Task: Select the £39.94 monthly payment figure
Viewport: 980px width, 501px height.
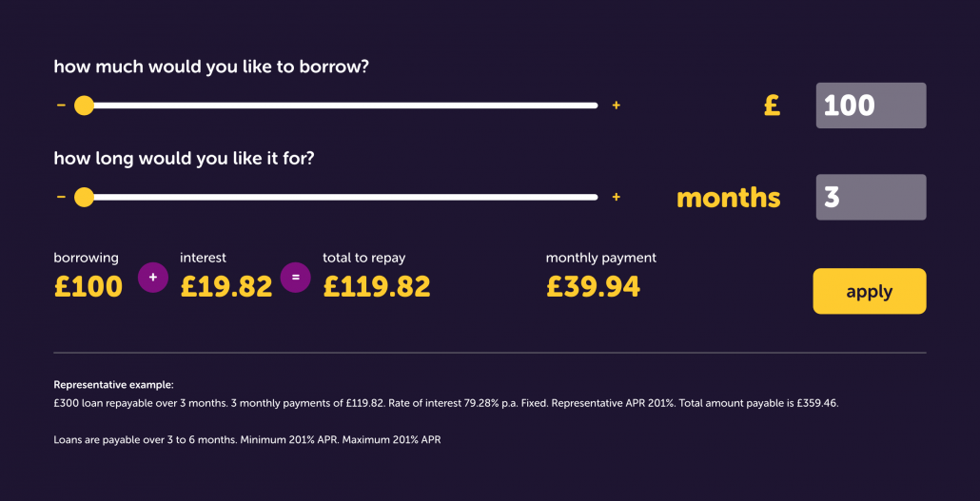Action: click(x=593, y=287)
